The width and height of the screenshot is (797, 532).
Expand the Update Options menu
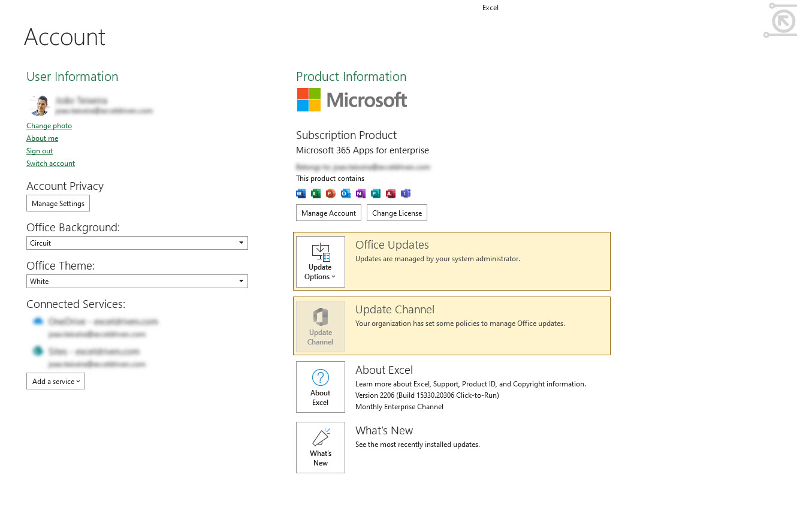(x=320, y=262)
